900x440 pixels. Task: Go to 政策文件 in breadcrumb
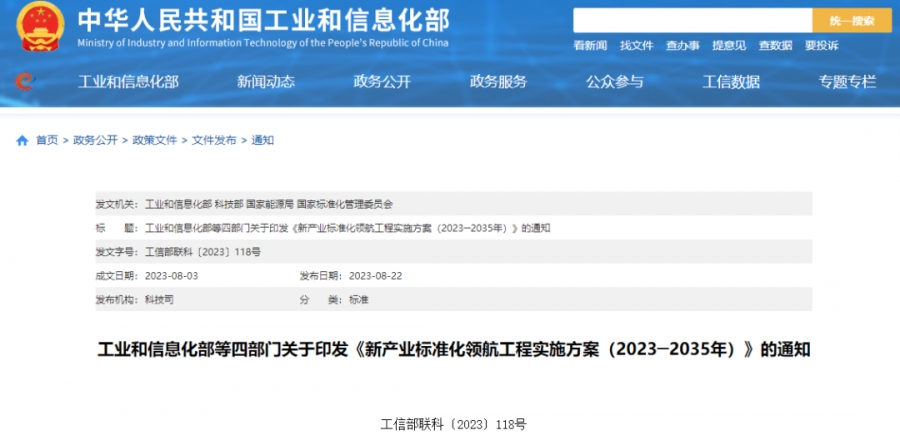click(154, 141)
